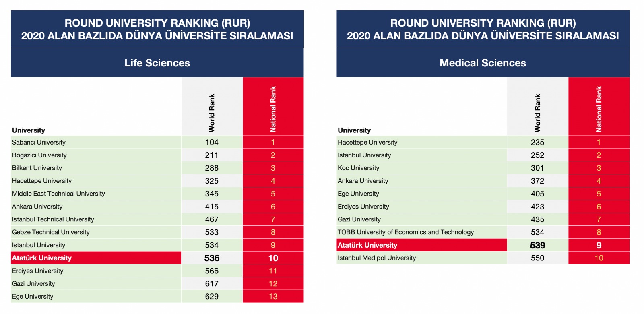Click Atatürk University's world rank 536
This screenshot has height=314, width=644.
[x=212, y=258]
